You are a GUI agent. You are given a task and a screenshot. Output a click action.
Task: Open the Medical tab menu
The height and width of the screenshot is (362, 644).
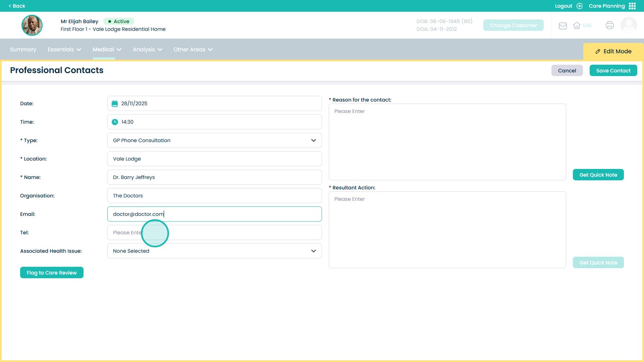tap(107, 49)
